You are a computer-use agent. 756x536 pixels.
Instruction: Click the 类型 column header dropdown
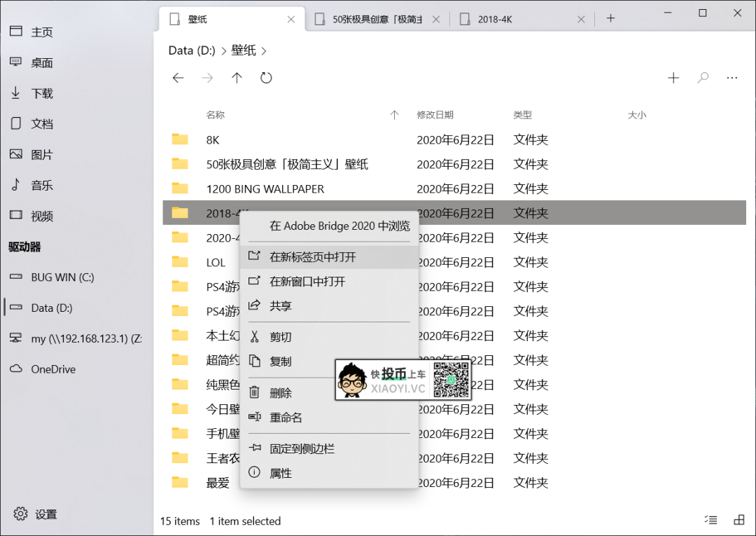click(523, 115)
